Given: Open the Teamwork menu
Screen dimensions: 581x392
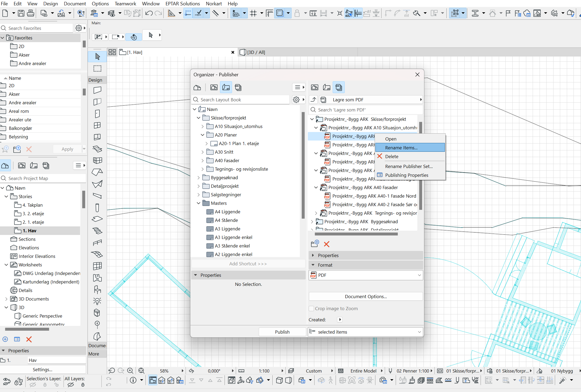Looking at the screenshot, I should point(125,3).
